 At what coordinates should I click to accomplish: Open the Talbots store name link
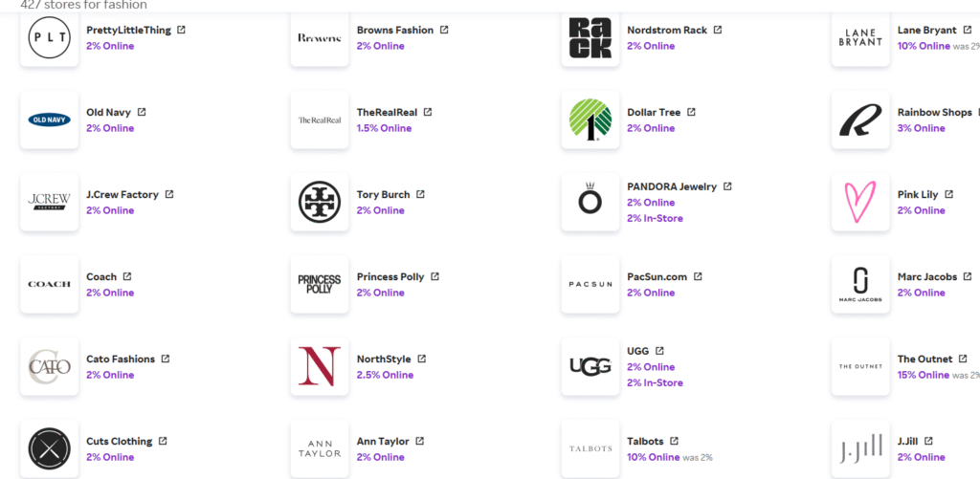[645, 442]
